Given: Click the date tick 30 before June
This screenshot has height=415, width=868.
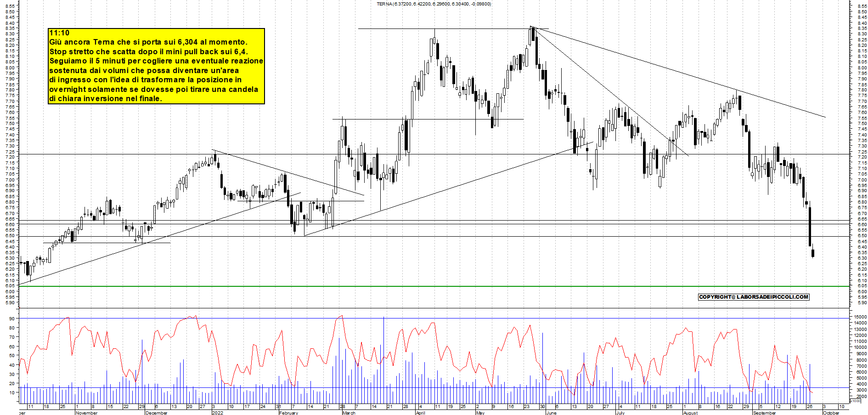Looking at the screenshot, I should [542, 407].
